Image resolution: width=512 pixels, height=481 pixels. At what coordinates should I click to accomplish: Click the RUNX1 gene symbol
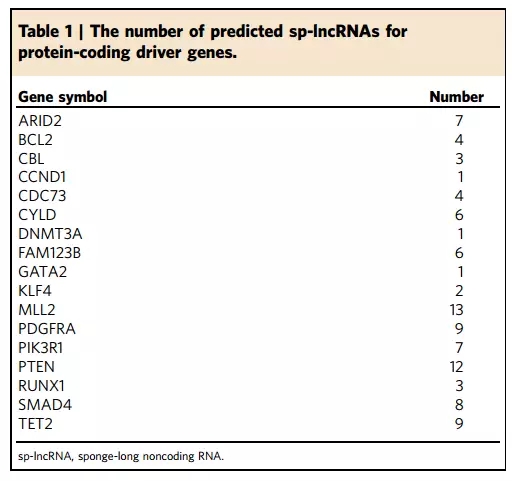(41, 386)
